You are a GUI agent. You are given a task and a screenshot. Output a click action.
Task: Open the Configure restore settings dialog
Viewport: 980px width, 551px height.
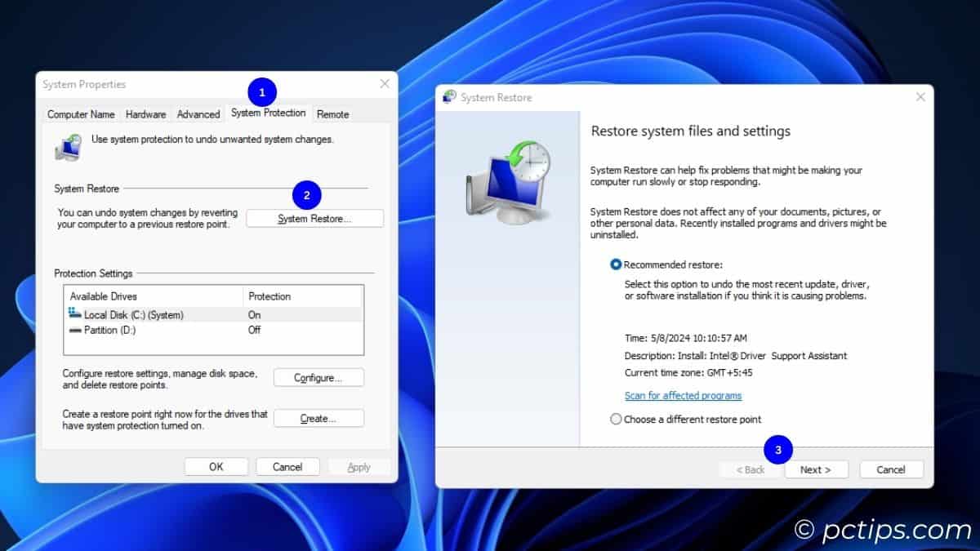tap(318, 377)
